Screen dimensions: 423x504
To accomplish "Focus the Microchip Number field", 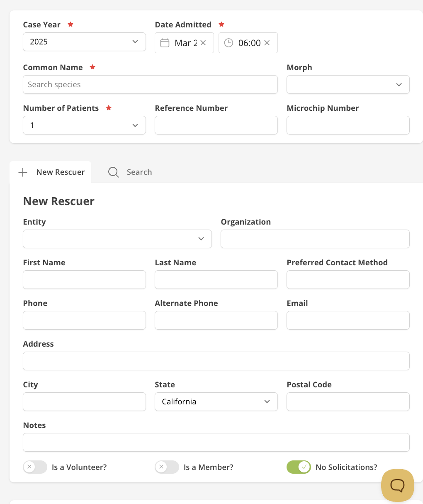I will click(x=348, y=125).
